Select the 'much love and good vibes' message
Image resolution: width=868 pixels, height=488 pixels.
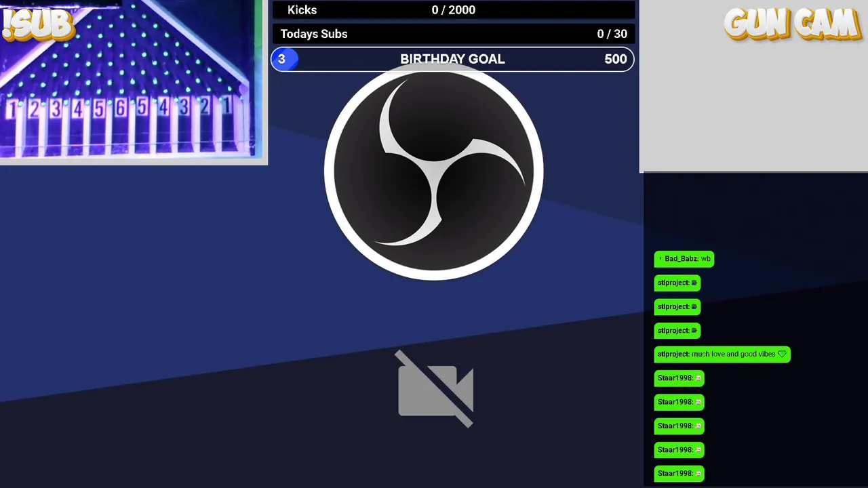pos(722,354)
